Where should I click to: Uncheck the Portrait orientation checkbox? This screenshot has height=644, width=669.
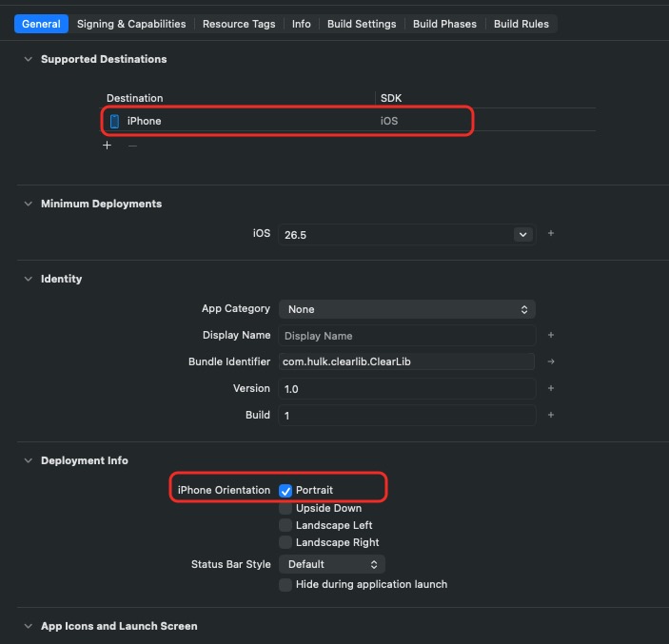[x=285, y=491]
